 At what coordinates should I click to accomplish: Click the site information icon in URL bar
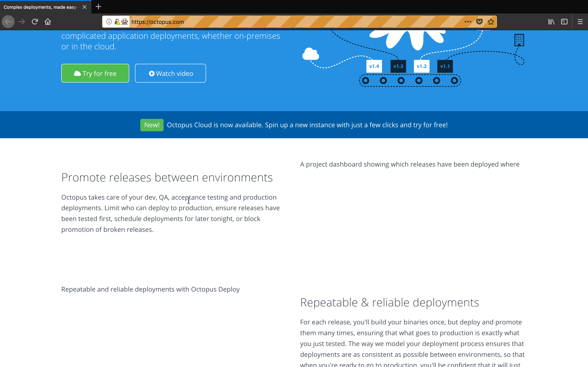[109, 22]
